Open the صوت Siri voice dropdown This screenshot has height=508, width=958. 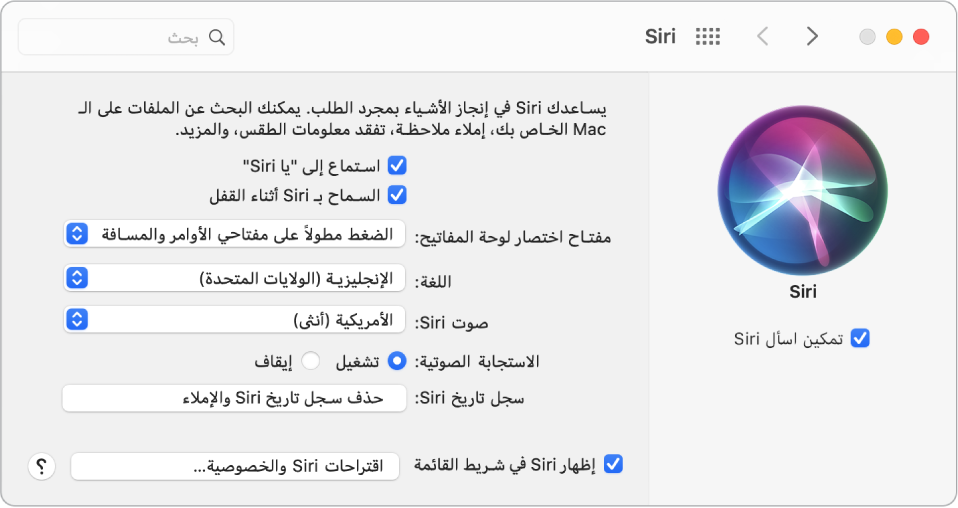click(235, 320)
